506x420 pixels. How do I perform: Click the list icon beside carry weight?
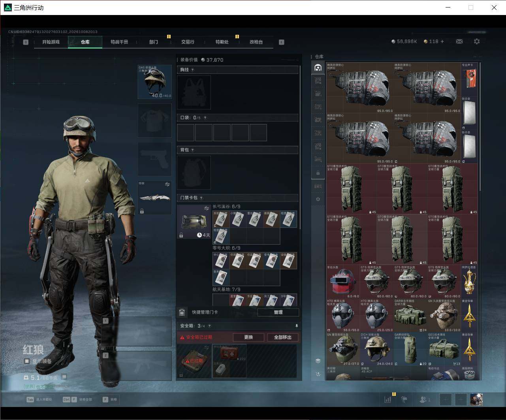[64, 377]
